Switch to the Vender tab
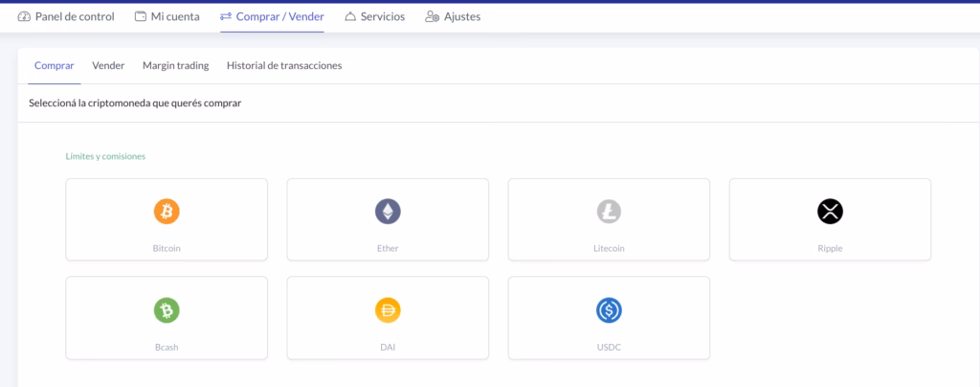The height and width of the screenshot is (387, 980). click(108, 66)
